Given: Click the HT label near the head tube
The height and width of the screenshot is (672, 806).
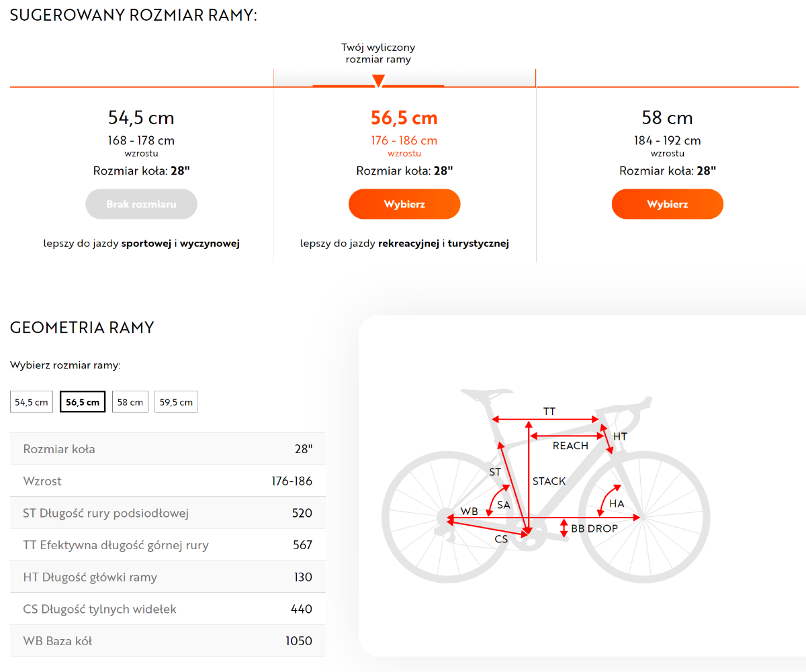Looking at the screenshot, I should click(620, 437).
